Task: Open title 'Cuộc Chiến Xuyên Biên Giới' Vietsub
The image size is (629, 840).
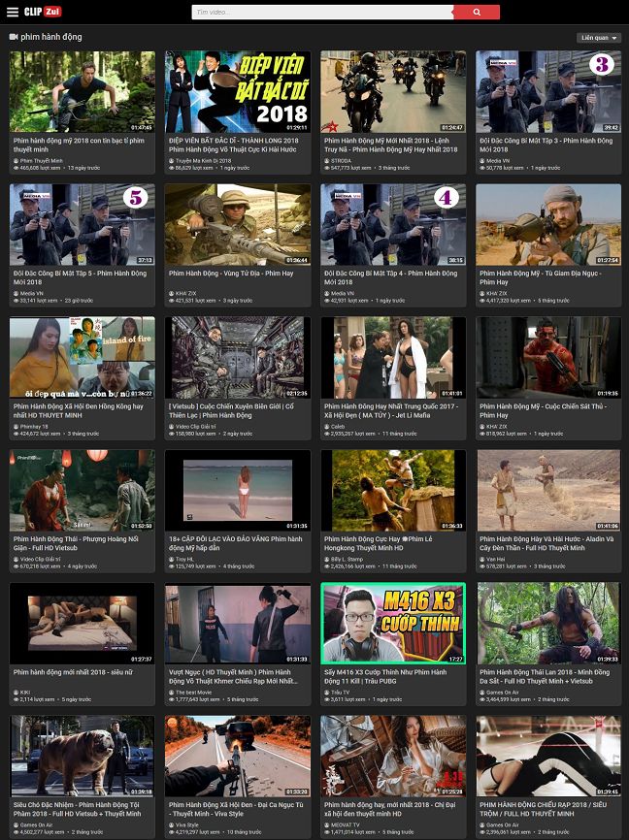Action: pos(231,411)
